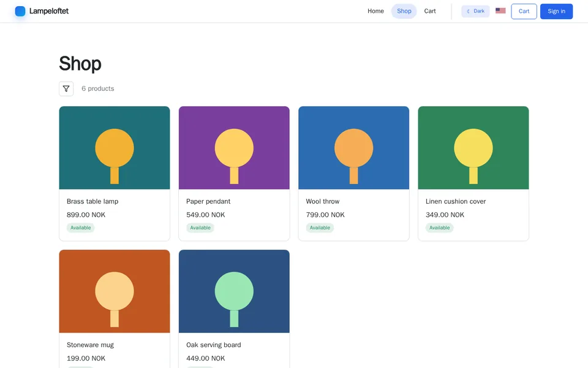Click the 349.00 NOK price
Image resolution: width=588 pixels, height=368 pixels.
(x=445, y=215)
